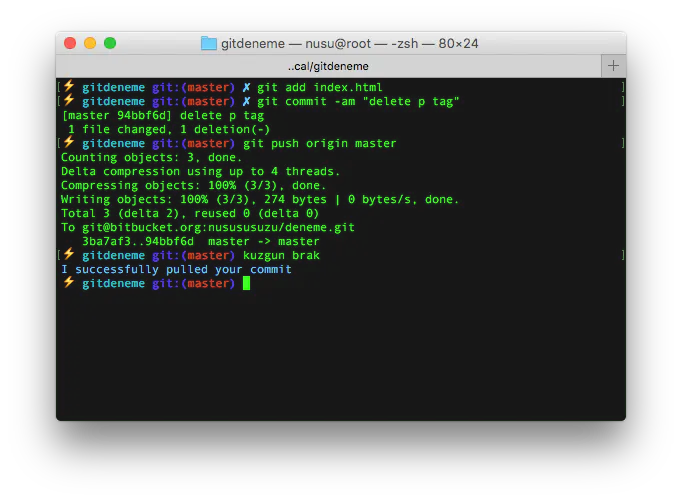Image resolution: width=682 pixels, height=501 pixels.
Task: Click 'Counting objects: 3, done.' line
Action: 151,157
